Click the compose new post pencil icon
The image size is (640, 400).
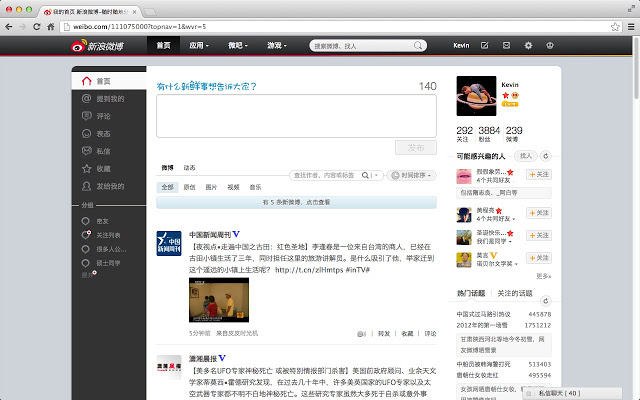(x=484, y=45)
